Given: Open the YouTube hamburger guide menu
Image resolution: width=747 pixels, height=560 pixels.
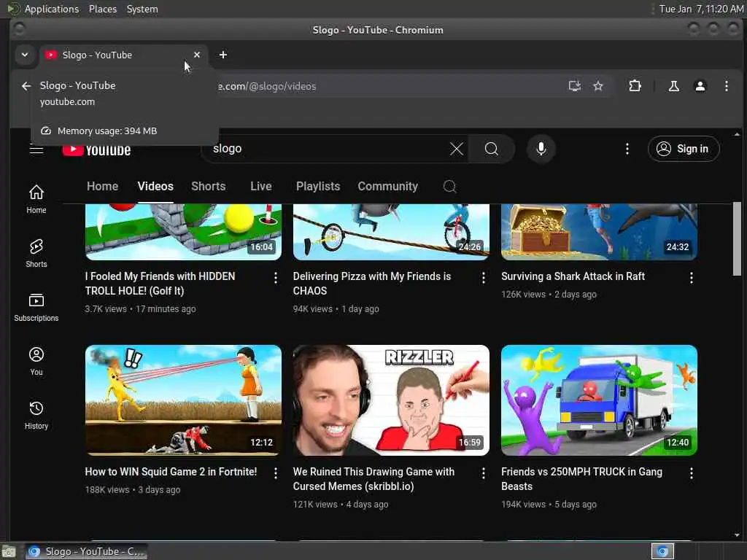Looking at the screenshot, I should pos(36,149).
